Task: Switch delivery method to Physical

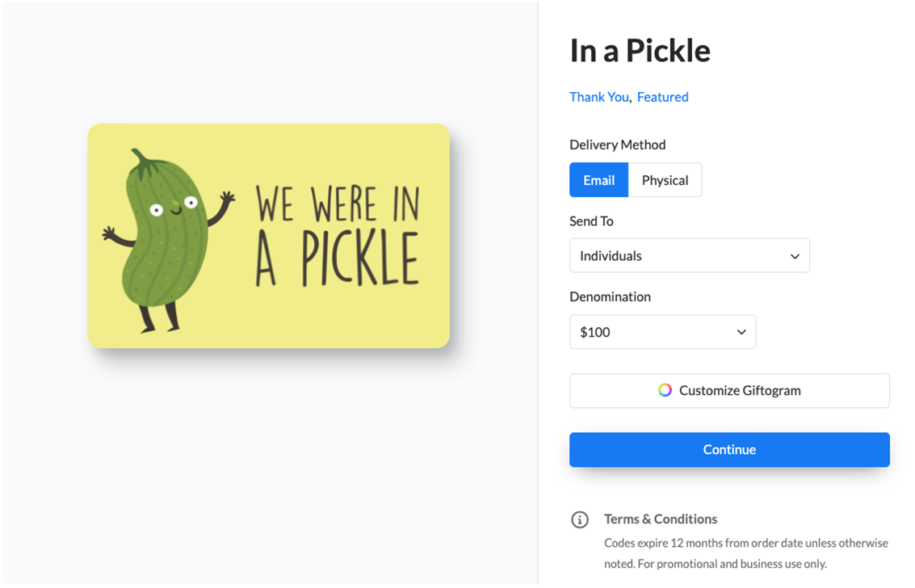Action: point(665,179)
